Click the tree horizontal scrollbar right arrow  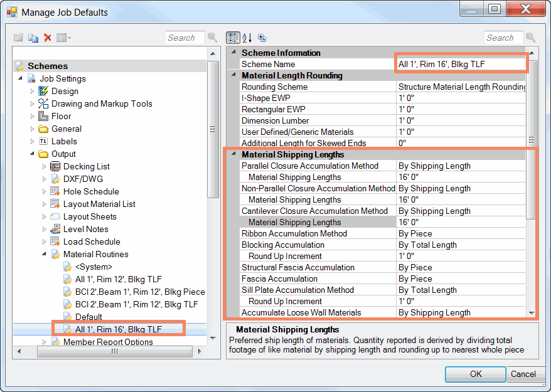(200, 351)
